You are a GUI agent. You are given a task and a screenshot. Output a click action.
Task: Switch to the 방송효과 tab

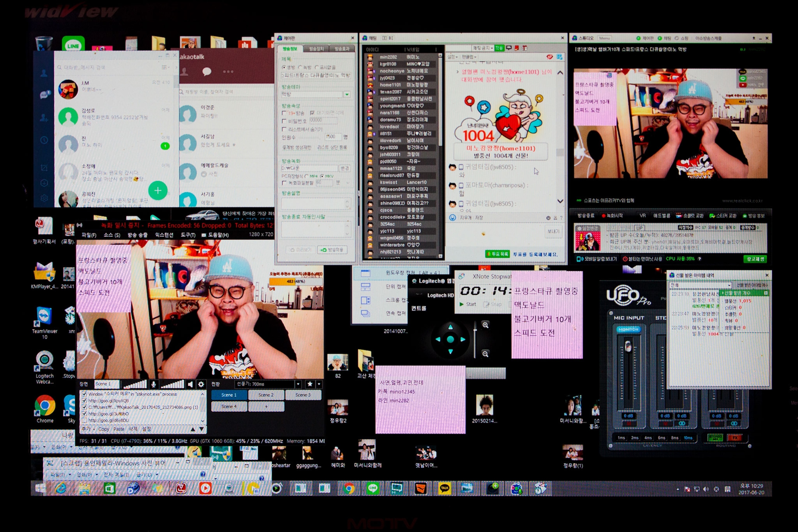[x=342, y=49]
